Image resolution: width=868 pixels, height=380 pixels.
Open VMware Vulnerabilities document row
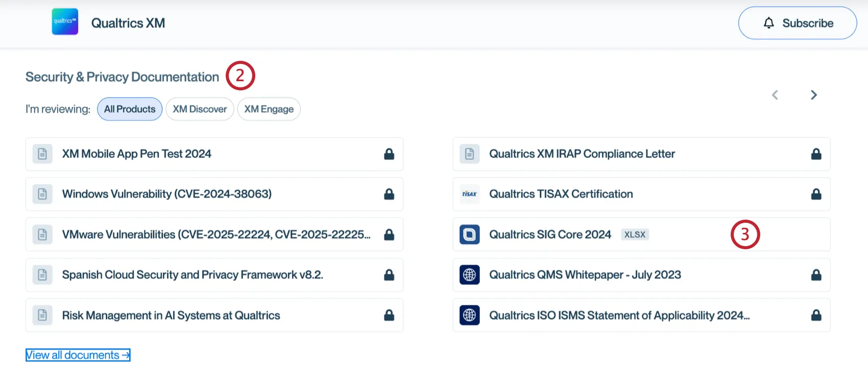point(214,234)
